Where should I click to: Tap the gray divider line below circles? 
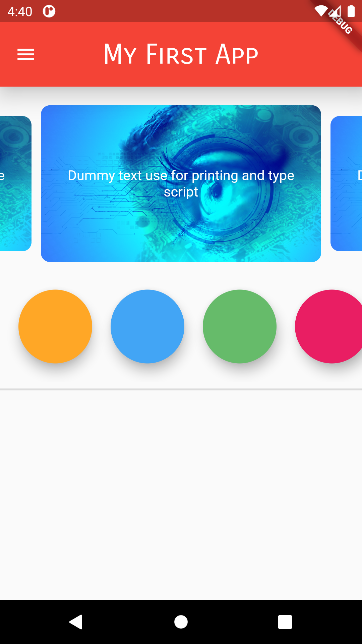[x=181, y=389]
